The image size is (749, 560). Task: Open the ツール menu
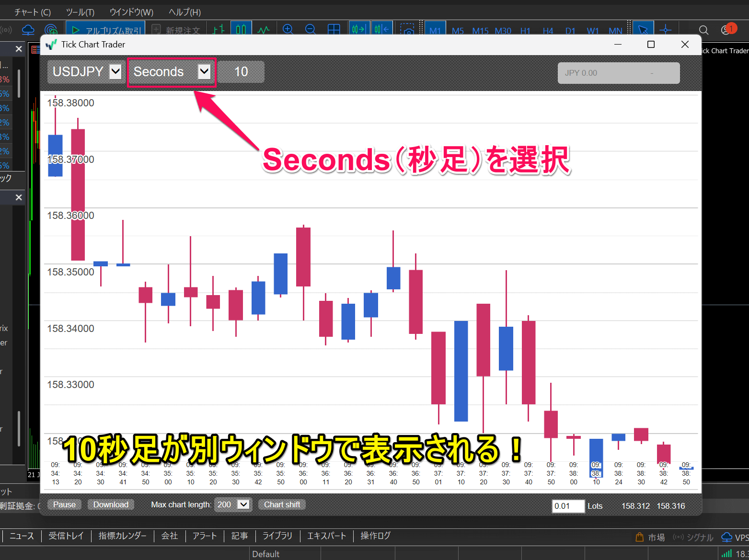coord(80,11)
